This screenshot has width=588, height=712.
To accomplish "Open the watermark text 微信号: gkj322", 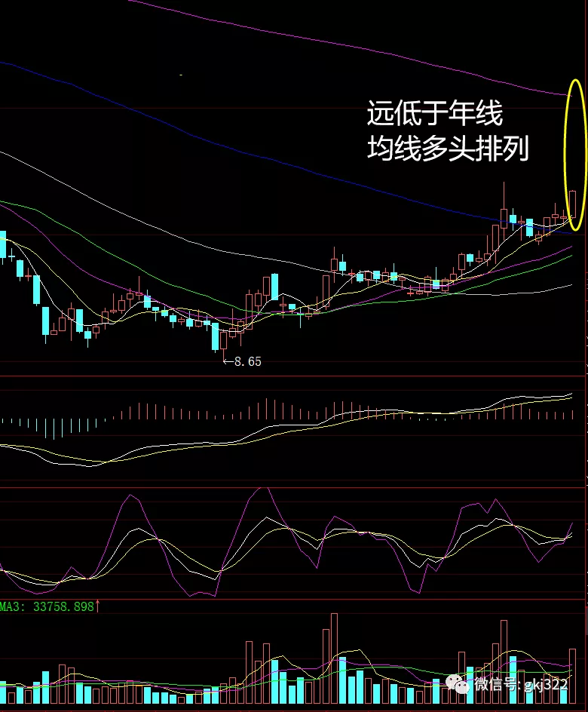I will (x=520, y=684).
